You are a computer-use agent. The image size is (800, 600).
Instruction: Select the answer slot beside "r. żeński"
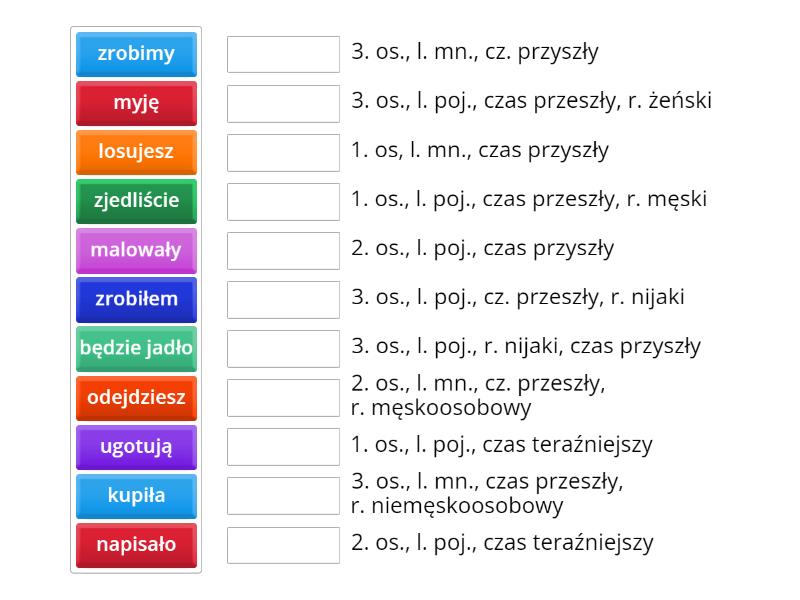coord(283,103)
